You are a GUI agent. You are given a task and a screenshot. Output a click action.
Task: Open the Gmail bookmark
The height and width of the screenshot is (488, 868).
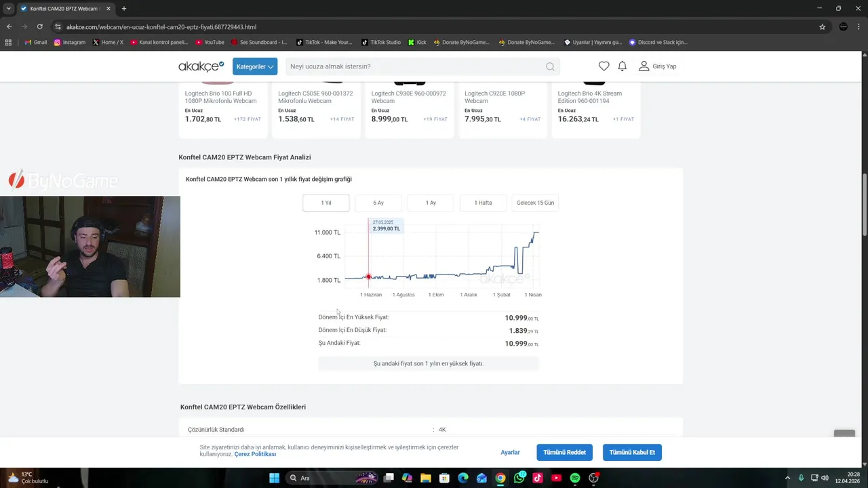(x=36, y=42)
